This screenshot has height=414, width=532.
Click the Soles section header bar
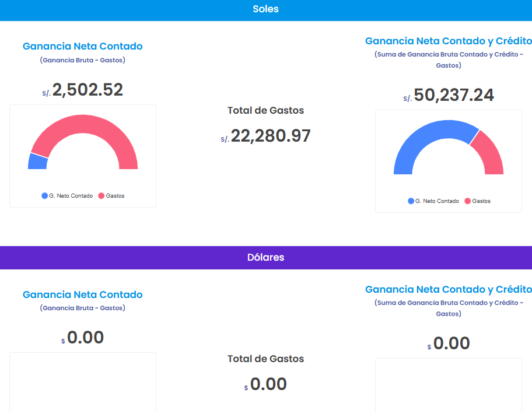(x=266, y=9)
